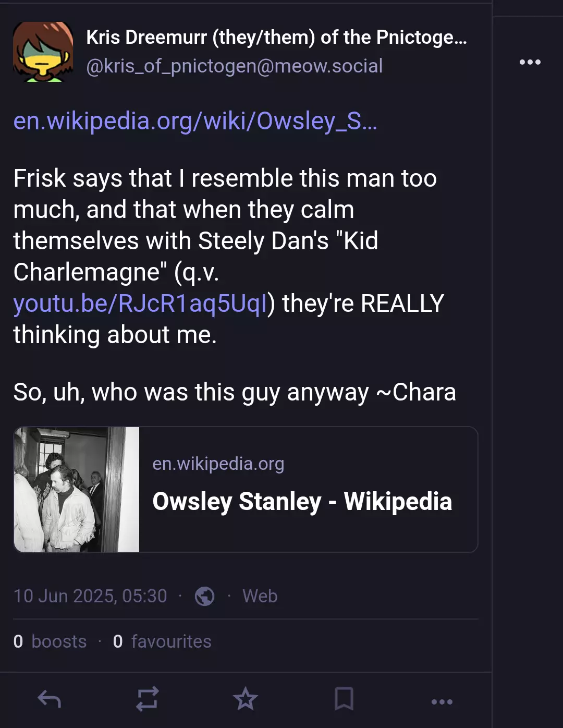
Task: Open the en.wikipedia.org/wiki/Owsley_S... link
Action: coord(195,121)
